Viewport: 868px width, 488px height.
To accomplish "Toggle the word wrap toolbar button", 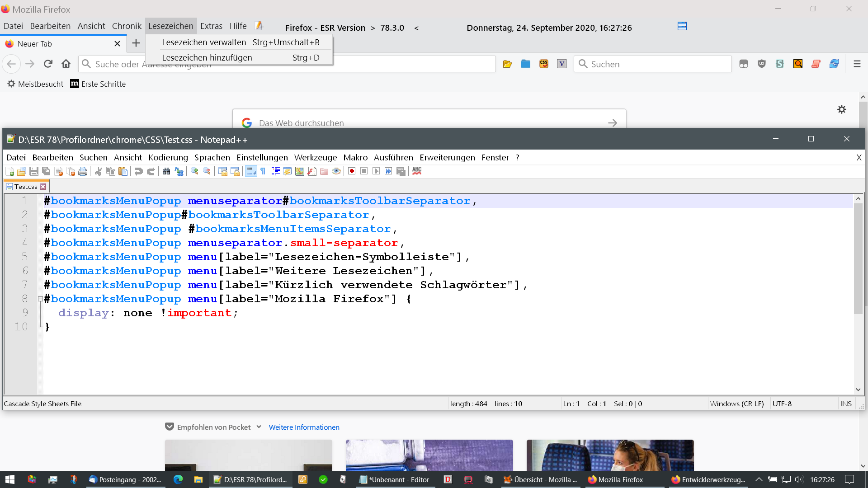I will 251,171.
